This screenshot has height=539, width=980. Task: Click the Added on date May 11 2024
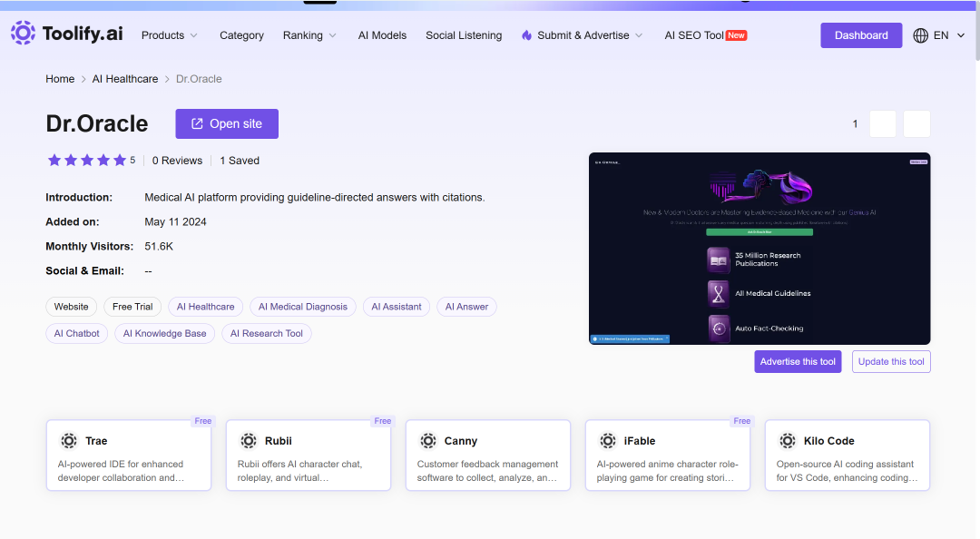tap(176, 222)
